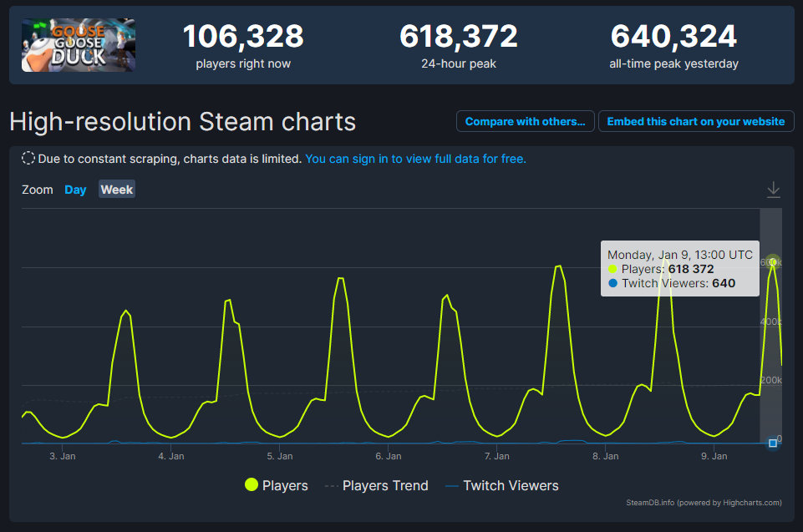Click the 618,372 24-hour peak figure
803x532 pixels.
point(458,36)
